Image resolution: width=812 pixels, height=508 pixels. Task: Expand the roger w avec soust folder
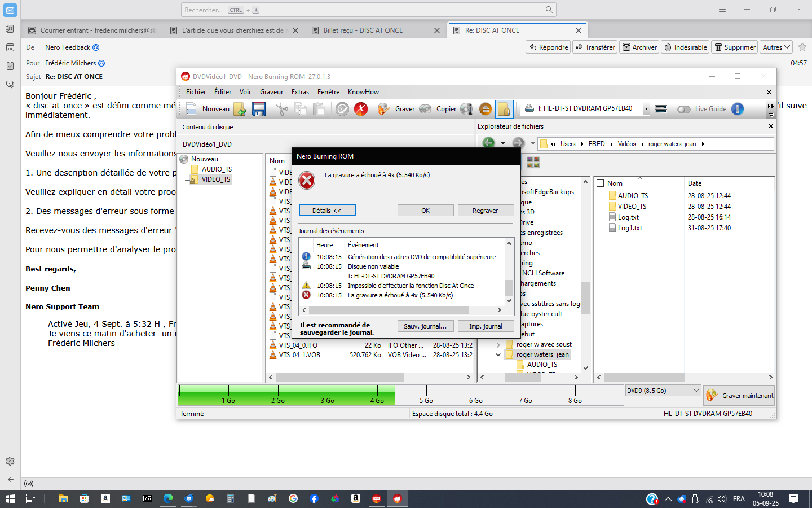coord(498,345)
